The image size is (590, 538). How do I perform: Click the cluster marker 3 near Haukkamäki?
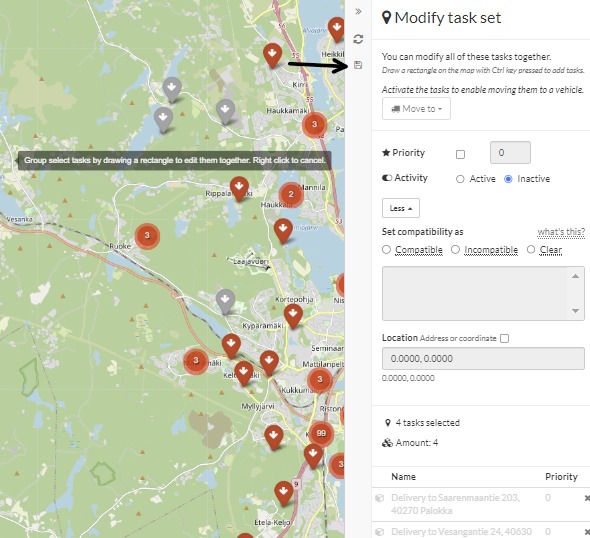click(x=315, y=124)
